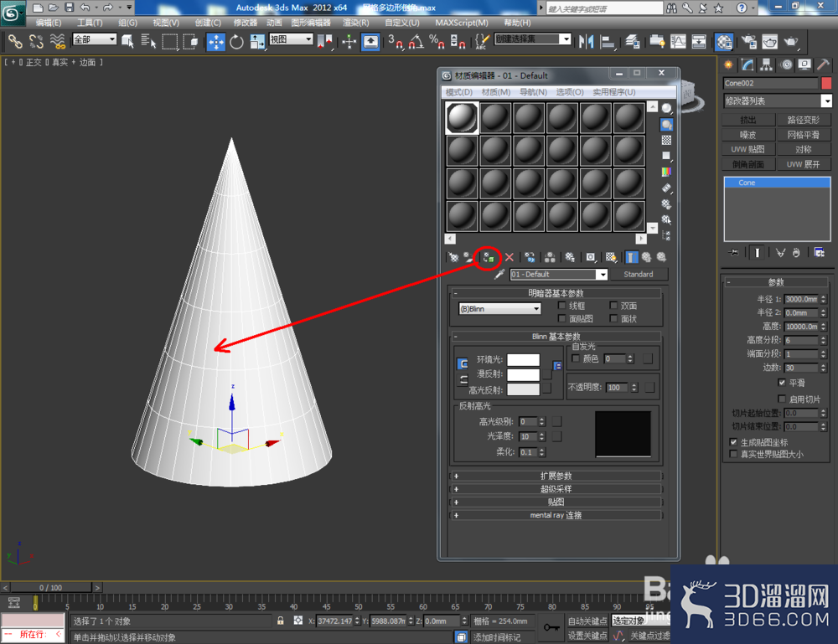Click the render teapot icon
The width and height of the screenshot is (838, 644).
click(x=790, y=42)
